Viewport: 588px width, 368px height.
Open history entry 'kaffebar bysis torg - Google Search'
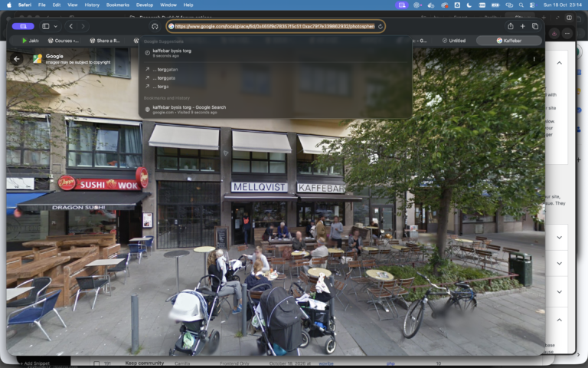(276, 110)
